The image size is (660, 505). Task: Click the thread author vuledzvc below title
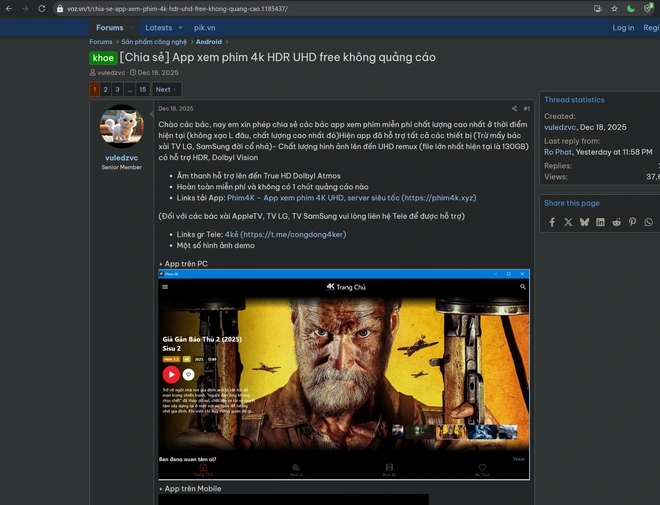tap(111, 72)
